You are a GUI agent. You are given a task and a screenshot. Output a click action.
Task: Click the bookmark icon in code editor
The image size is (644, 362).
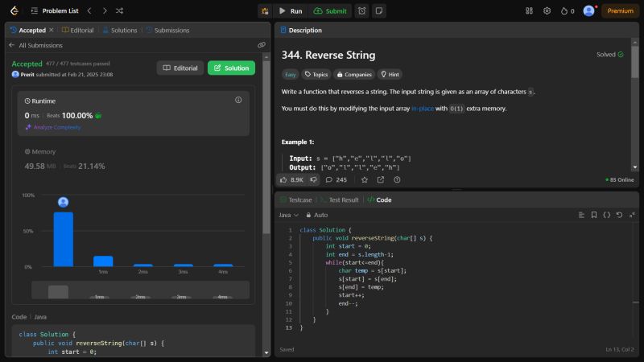[x=594, y=215]
